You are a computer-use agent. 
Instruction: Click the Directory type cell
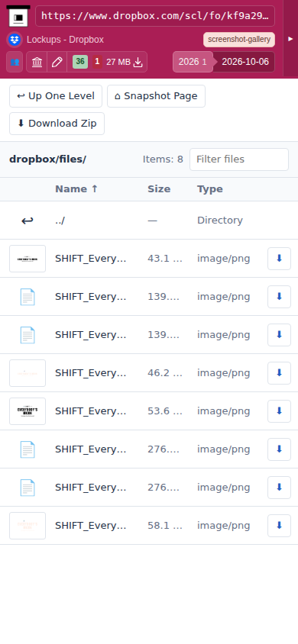point(220,221)
